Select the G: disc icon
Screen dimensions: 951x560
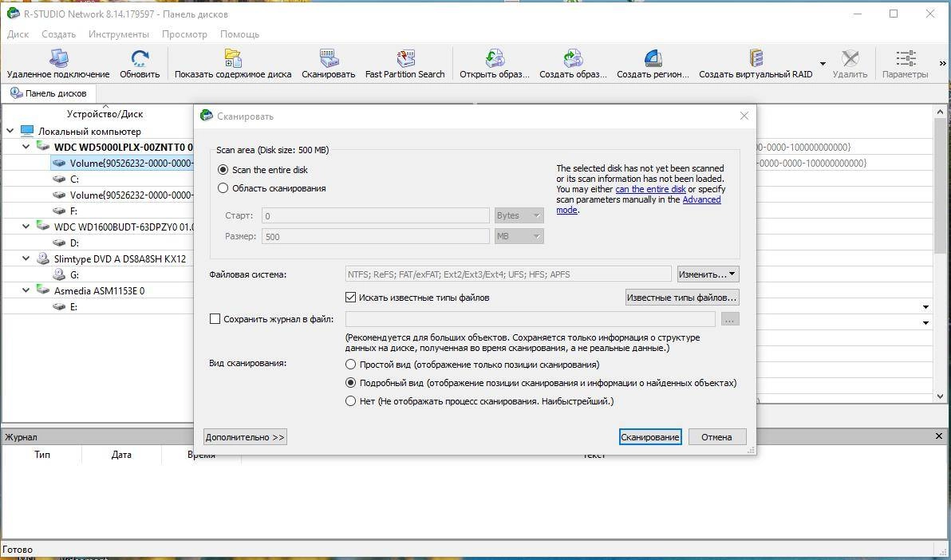pyautogui.click(x=59, y=275)
